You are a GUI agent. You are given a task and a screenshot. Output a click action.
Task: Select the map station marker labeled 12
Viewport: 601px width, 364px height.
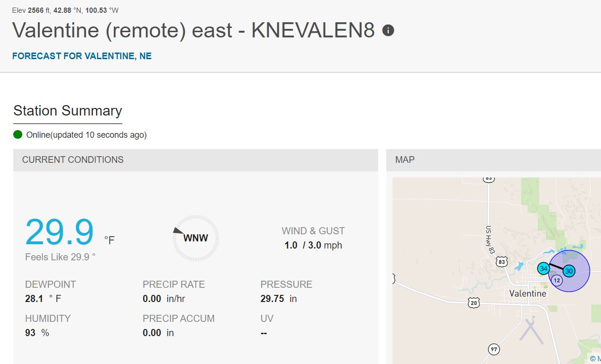pyautogui.click(x=556, y=281)
